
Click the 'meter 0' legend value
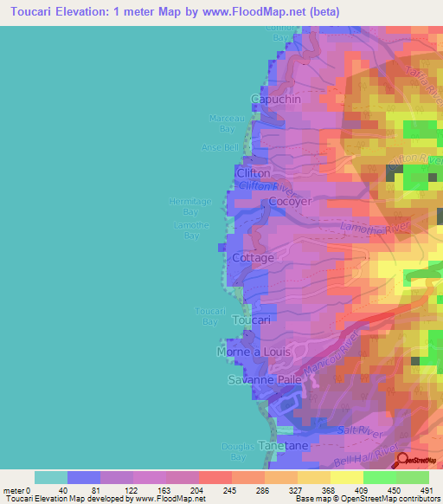[16, 491]
